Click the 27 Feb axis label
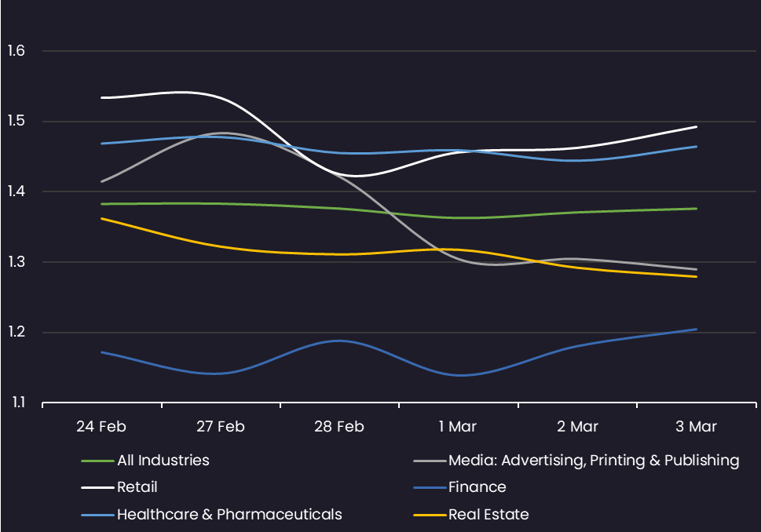Image resolution: width=761 pixels, height=532 pixels. pos(221,427)
